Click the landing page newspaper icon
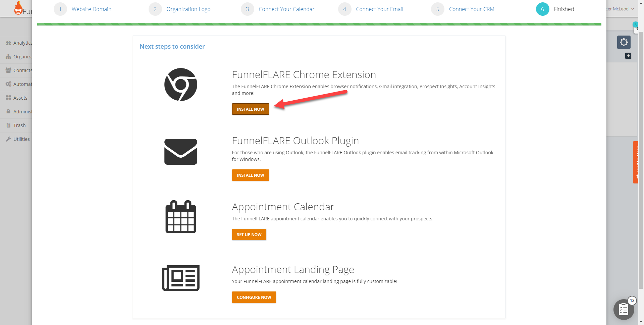This screenshot has height=325, width=644. pyautogui.click(x=181, y=278)
